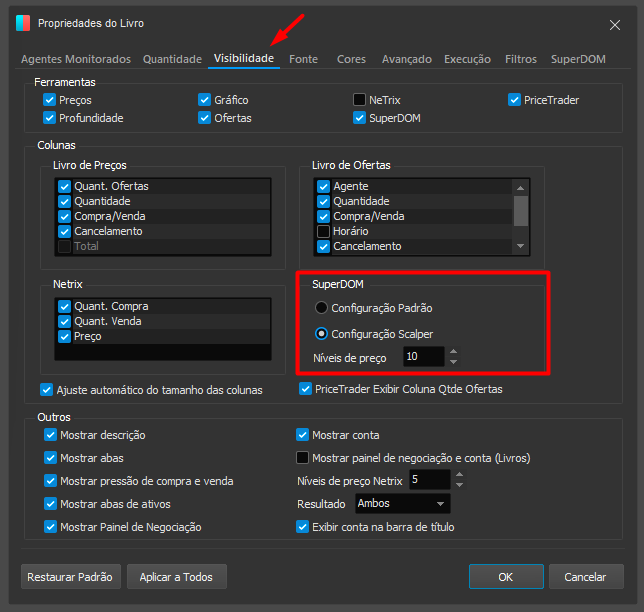The width and height of the screenshot is (644, 612).
Task: Close the Propriedades do Livro dialog
Action: click(614, 25)
